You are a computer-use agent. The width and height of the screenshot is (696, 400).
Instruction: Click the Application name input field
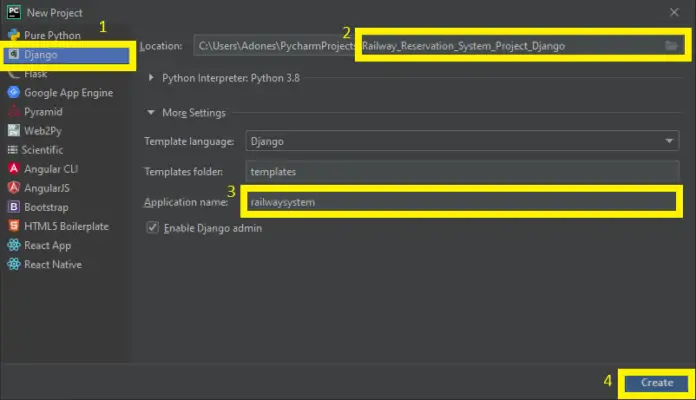(x=461, y=202)
